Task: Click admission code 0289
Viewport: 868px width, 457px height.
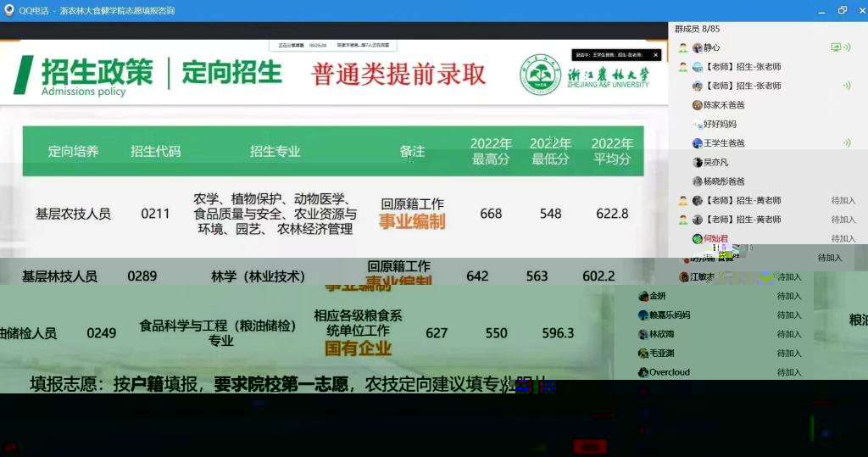Action: (142, 276)
